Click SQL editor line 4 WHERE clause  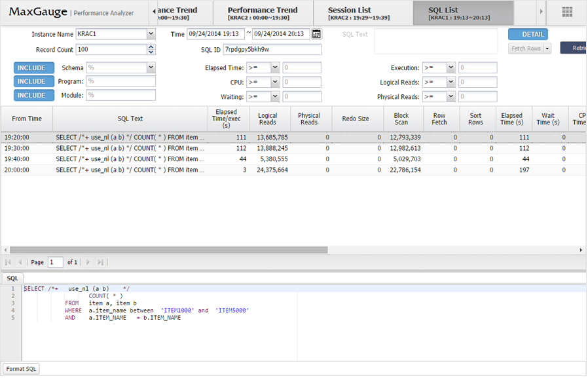click(x=156, y=311)
